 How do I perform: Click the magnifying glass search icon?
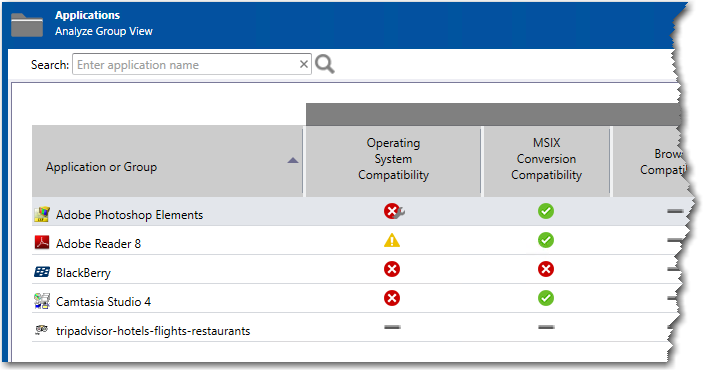[x=325, y=64]
